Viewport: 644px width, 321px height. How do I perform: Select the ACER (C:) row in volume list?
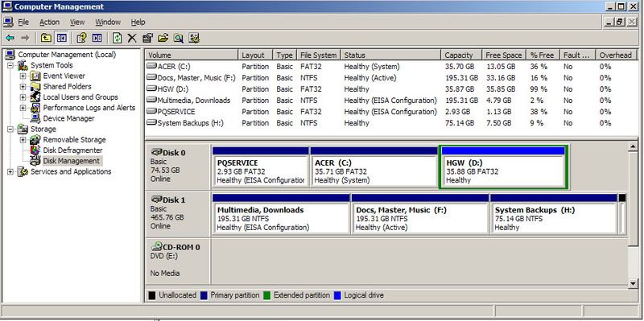392,67
